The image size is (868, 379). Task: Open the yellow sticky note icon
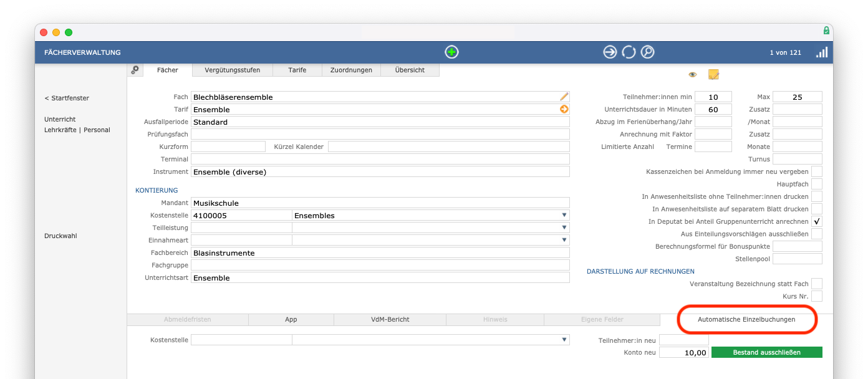click(713, 75)
